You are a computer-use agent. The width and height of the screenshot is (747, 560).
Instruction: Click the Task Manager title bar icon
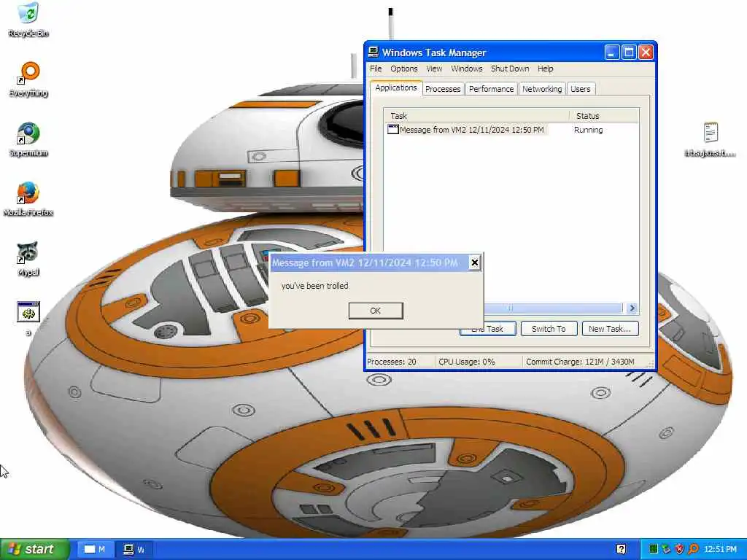(x=373, y=52)
